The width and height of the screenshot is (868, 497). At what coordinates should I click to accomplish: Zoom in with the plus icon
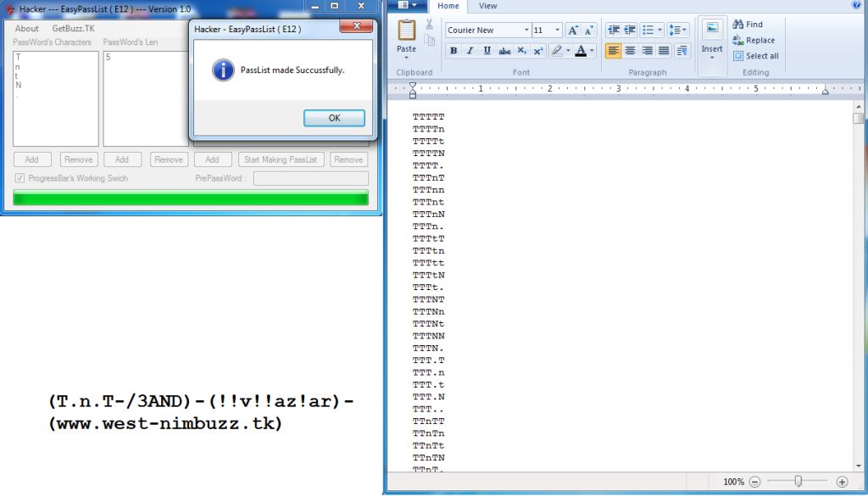[x=842, y=482]
